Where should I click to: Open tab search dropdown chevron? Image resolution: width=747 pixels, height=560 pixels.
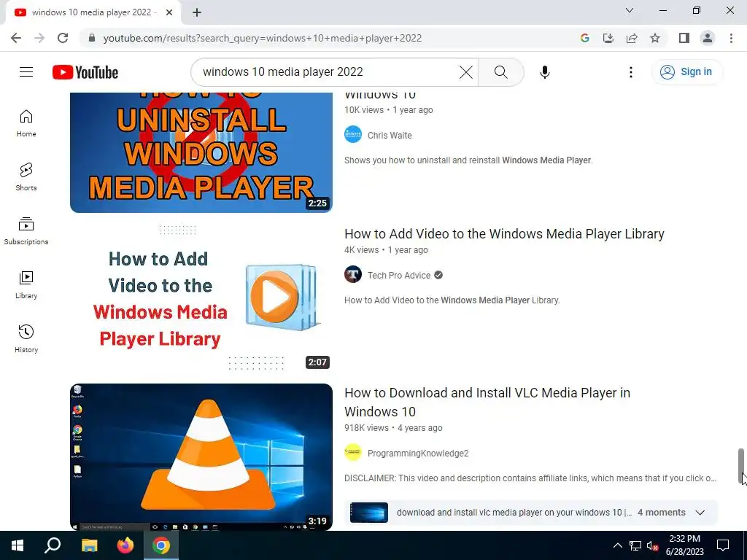pyautogui.click(x=630, y=10)
